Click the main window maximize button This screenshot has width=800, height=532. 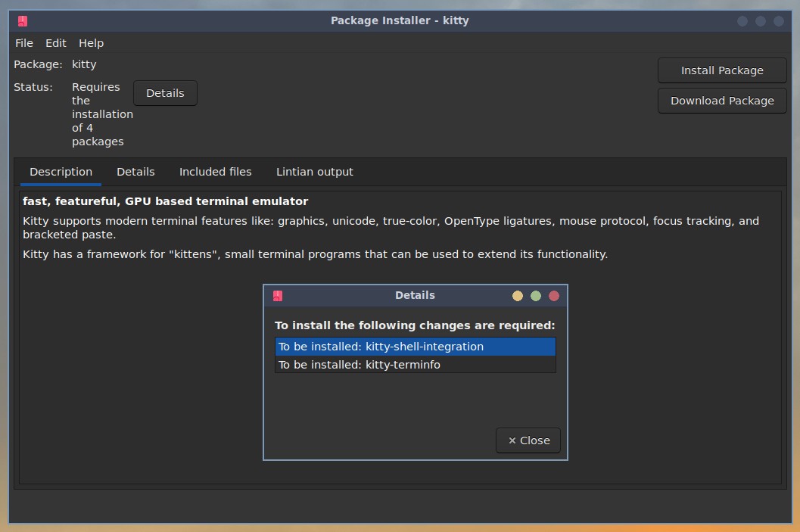tap(760, 21)
